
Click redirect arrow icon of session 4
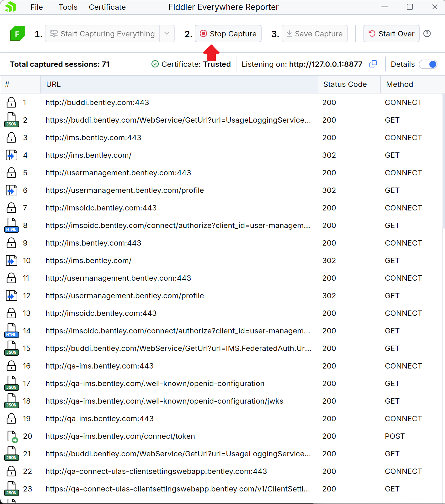pyautogui.click(x=12, y=155)
